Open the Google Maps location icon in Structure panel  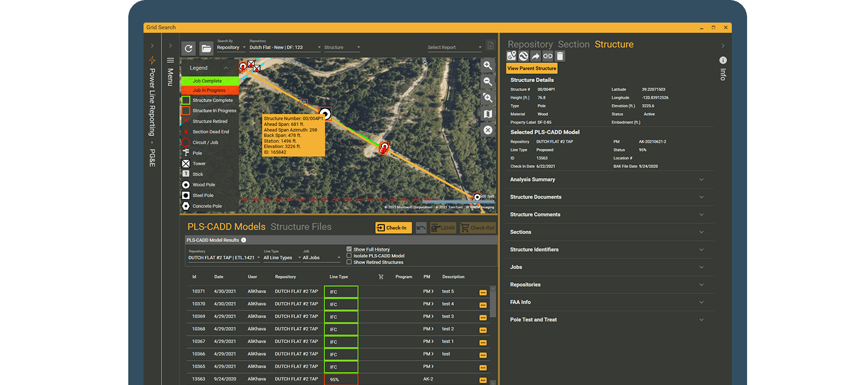[511, 56]
